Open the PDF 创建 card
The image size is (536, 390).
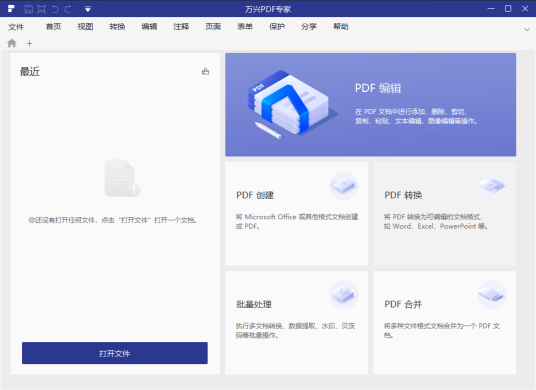click(296, 214)
